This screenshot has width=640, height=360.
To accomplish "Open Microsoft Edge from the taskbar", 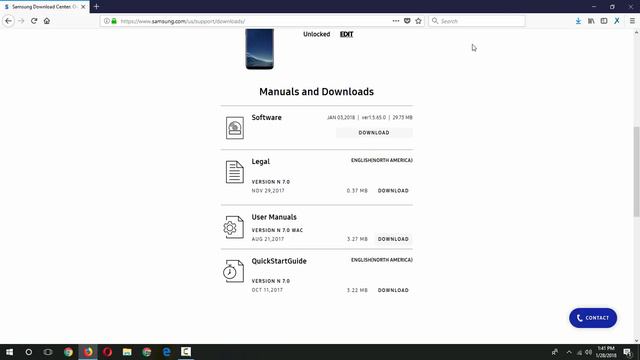I will click(166, 352).
